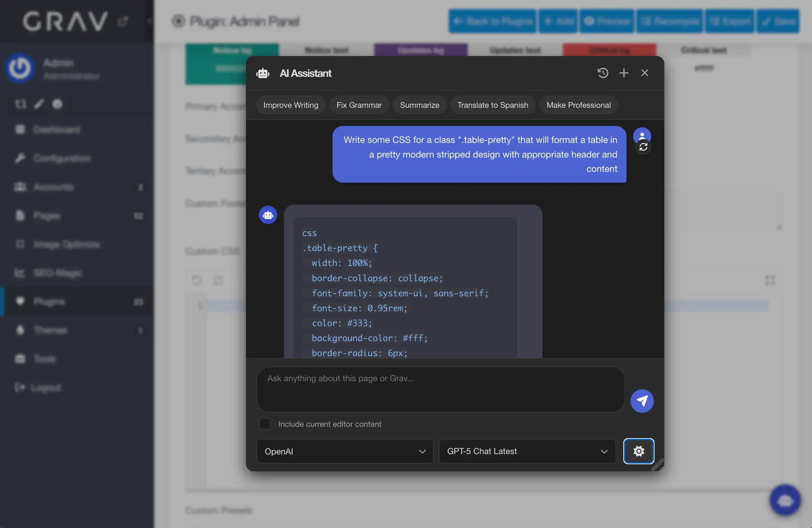Click the user avatar beside prompt
The width and height of the screenshot is (812, 528).
tap(642, 134)
